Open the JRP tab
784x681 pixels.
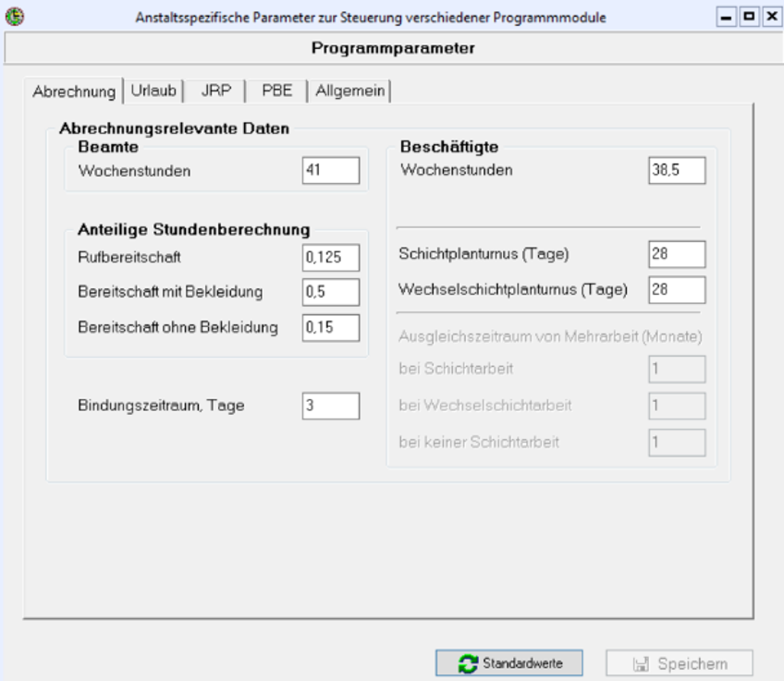(216, 91)
